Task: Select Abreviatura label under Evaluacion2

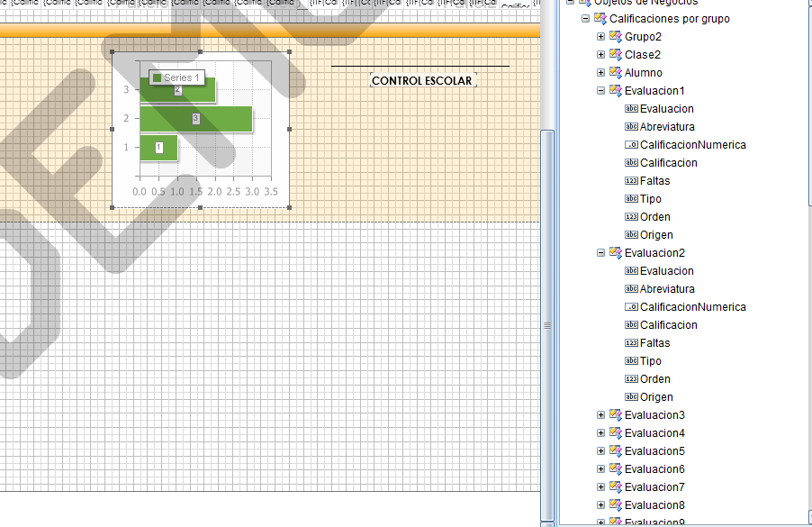Action: pyautogui.click(x=667, y=289)
